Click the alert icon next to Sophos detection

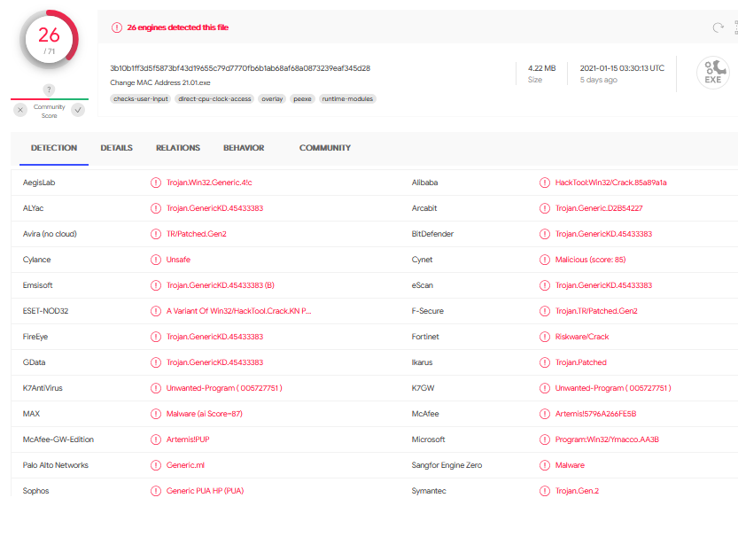pos(156,491)
